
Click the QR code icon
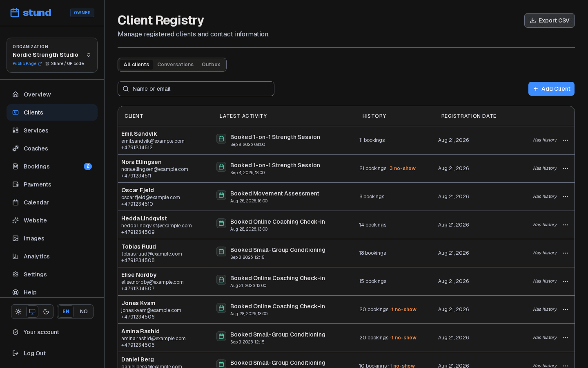(47, 64)
